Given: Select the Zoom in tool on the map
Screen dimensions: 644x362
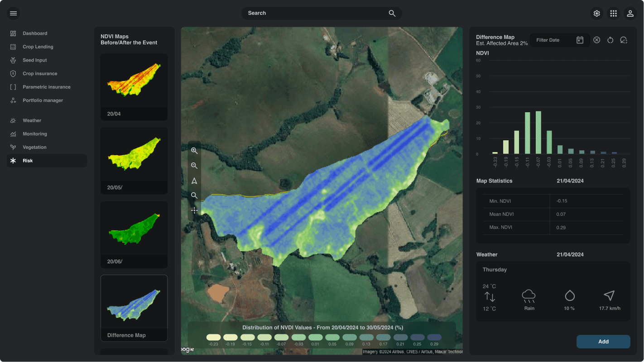Looking at the screenshot, I should 194,151.
